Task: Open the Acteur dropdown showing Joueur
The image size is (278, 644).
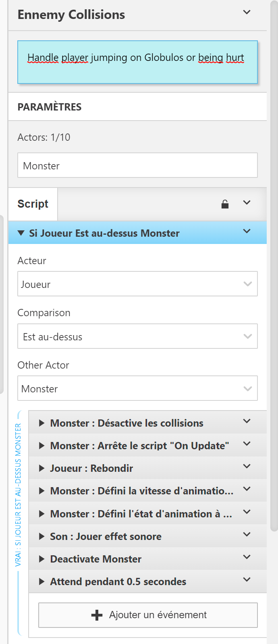Action: click(x=137, y=284)
